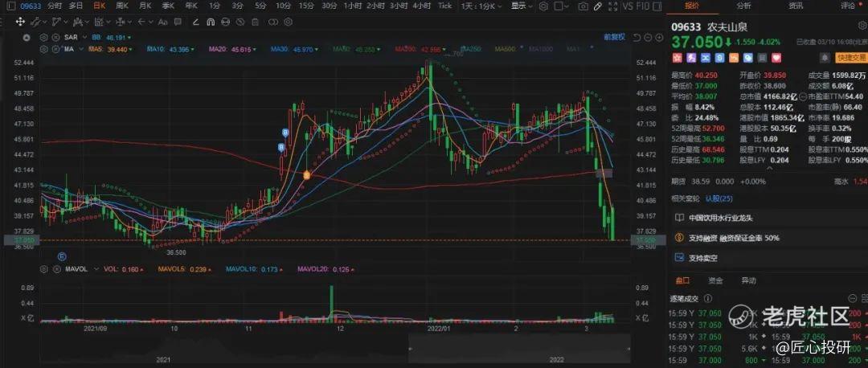Expand the SAR indicator dropdown arrow

[84, 37]
